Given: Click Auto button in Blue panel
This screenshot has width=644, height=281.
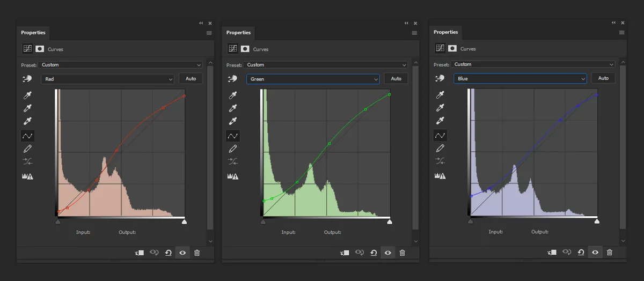Looking at the screenshot, I should [603, 78].
